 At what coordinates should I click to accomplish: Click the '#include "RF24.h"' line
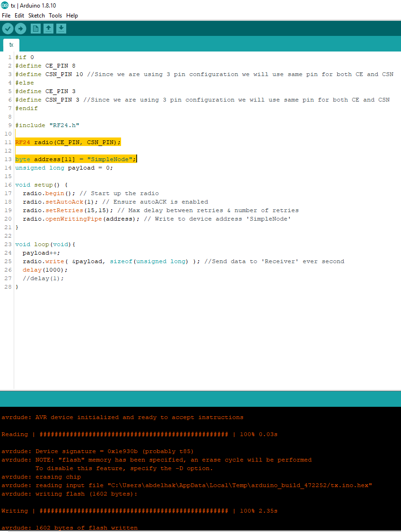(x=47, y=125)
